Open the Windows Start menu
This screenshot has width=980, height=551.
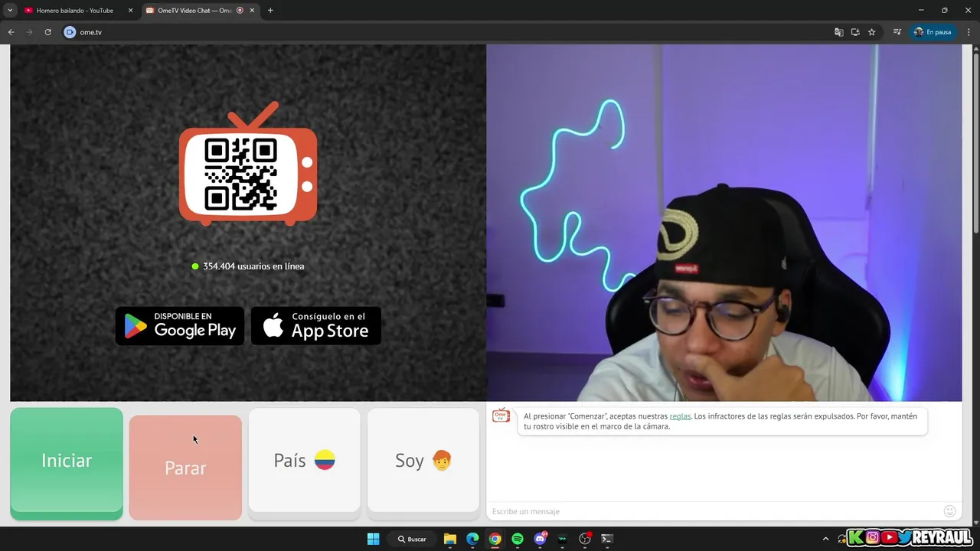[373, 539]
